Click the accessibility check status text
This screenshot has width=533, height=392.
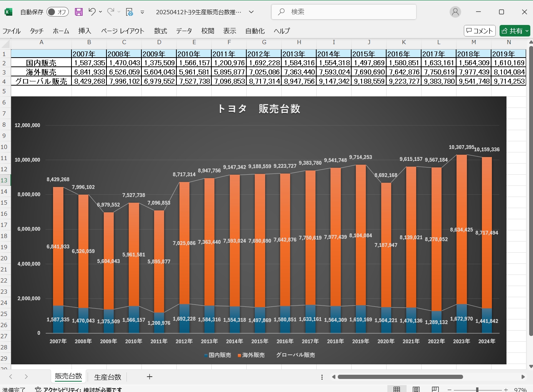(78, 389)
